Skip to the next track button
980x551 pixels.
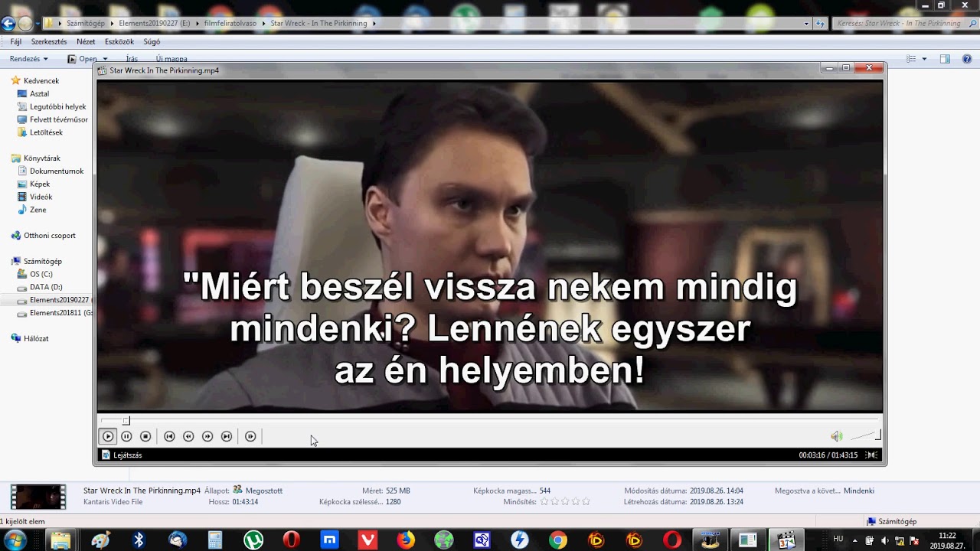[227, 436]
